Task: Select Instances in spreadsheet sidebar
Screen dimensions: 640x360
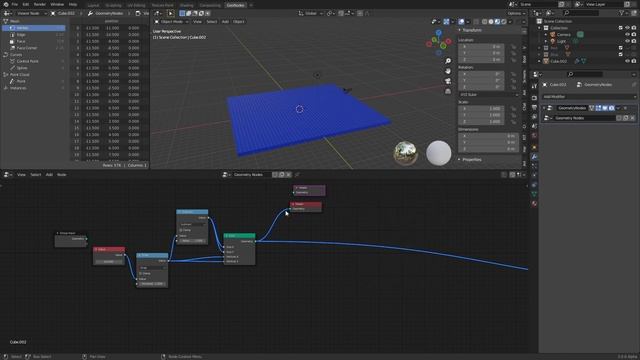Action: 34,88
